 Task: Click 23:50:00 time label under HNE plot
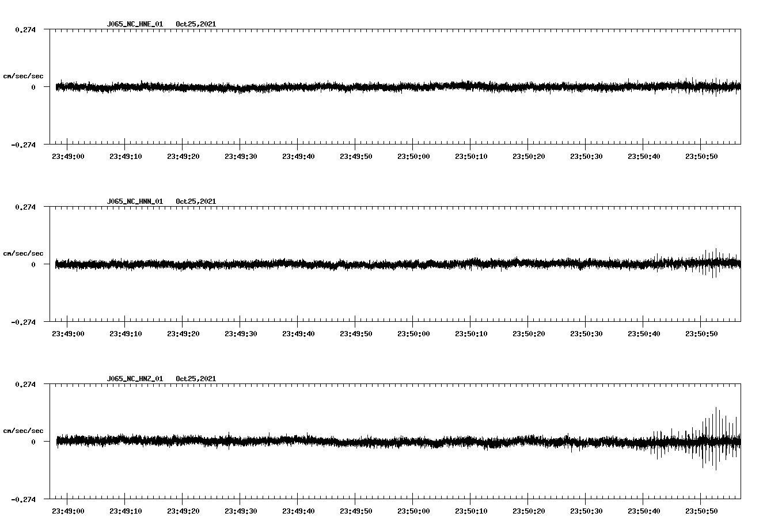413,156
